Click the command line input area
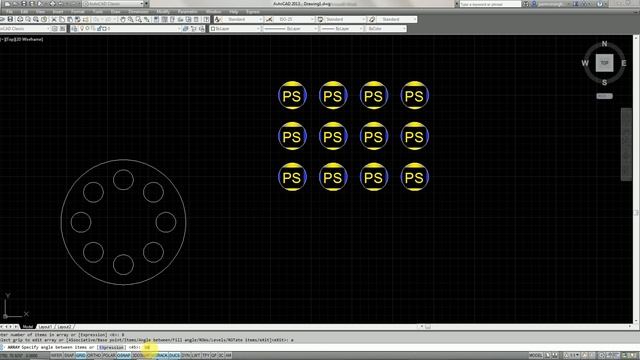The image size is (640, 360). [320, 347]
